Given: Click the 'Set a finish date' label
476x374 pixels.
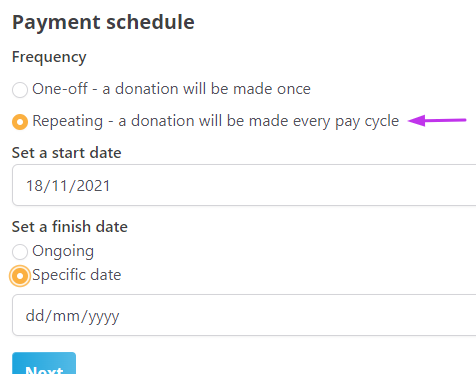Looking at the screenshot, I should pyautogui.click(x=70, y=227).
